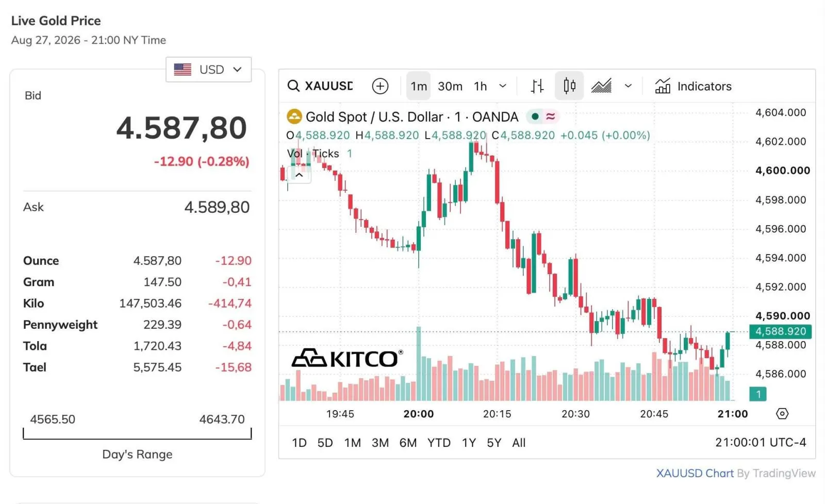Open the USD currency dropdown

click(208, 70)
